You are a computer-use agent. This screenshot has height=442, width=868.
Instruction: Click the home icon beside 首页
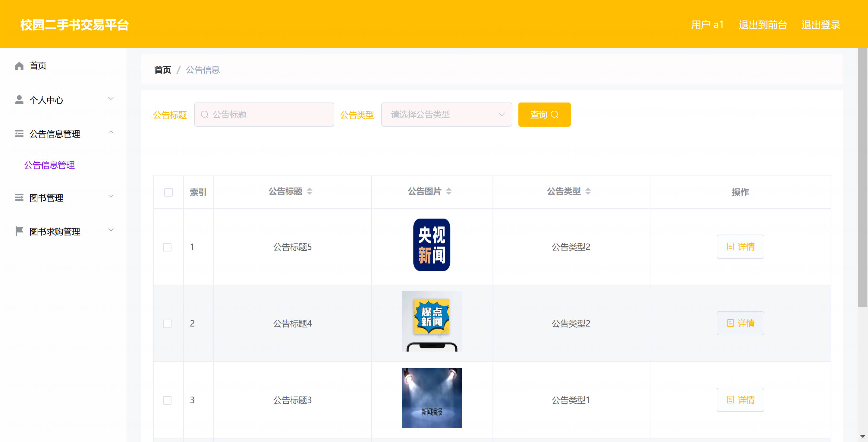tap(19, 66)
